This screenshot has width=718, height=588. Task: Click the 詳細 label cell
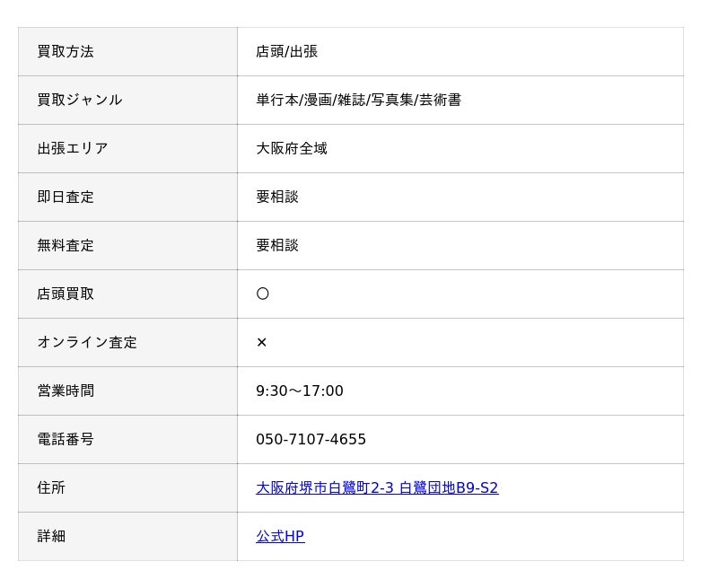click(127, 536)
